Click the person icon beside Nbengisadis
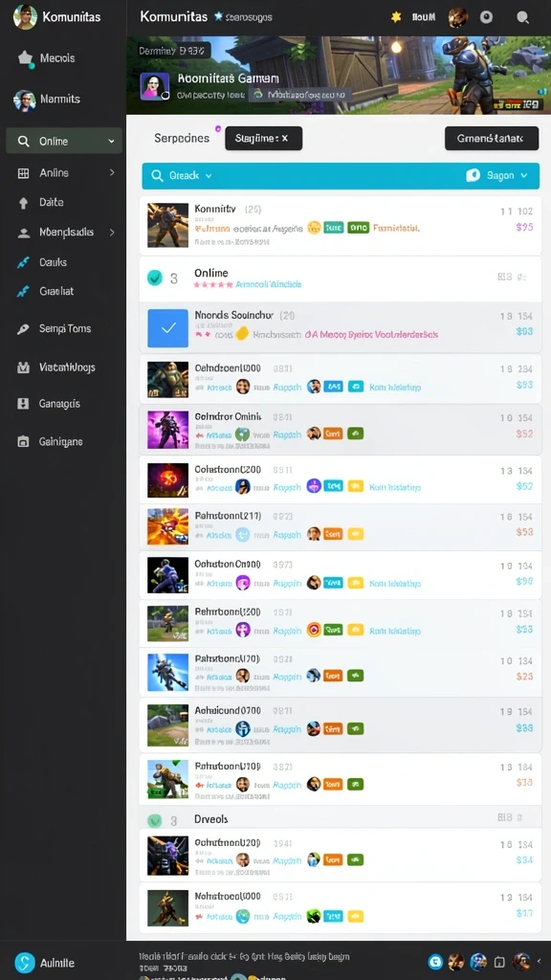551x980 pixels. click(24, 233)
